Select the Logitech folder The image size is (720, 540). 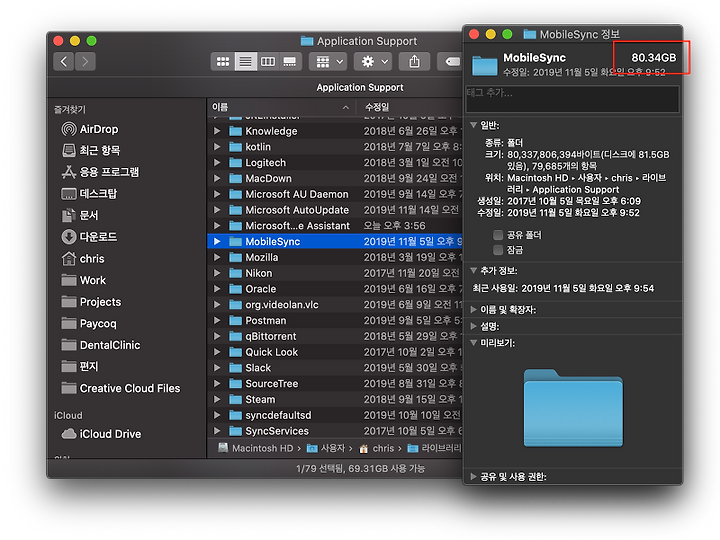point(335,163)
